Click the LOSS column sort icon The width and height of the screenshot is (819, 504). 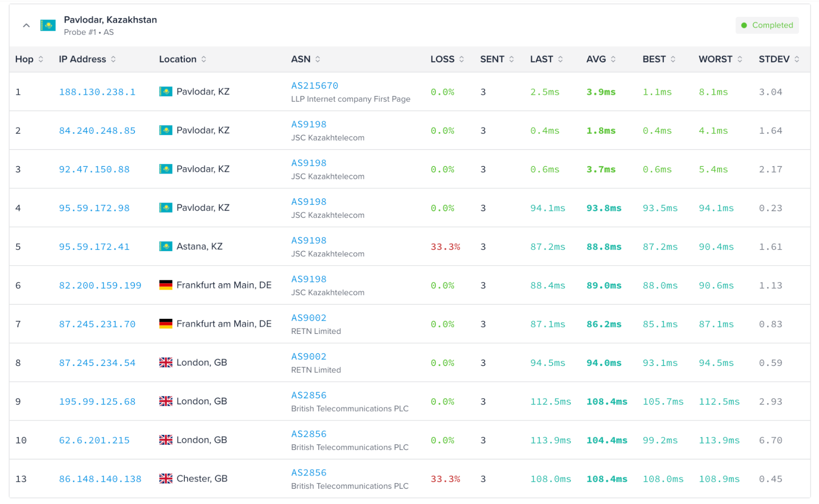pyautogui.click(x=461, y=59)
